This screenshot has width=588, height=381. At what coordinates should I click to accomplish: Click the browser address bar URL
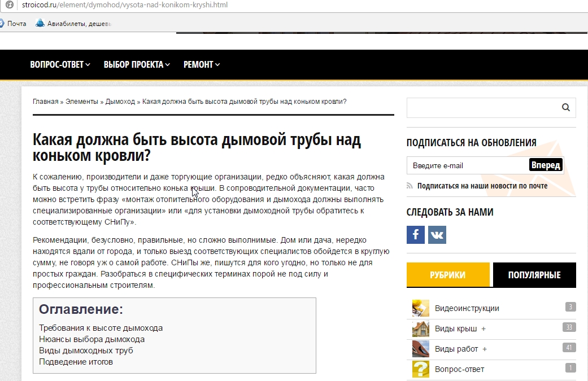125,5
